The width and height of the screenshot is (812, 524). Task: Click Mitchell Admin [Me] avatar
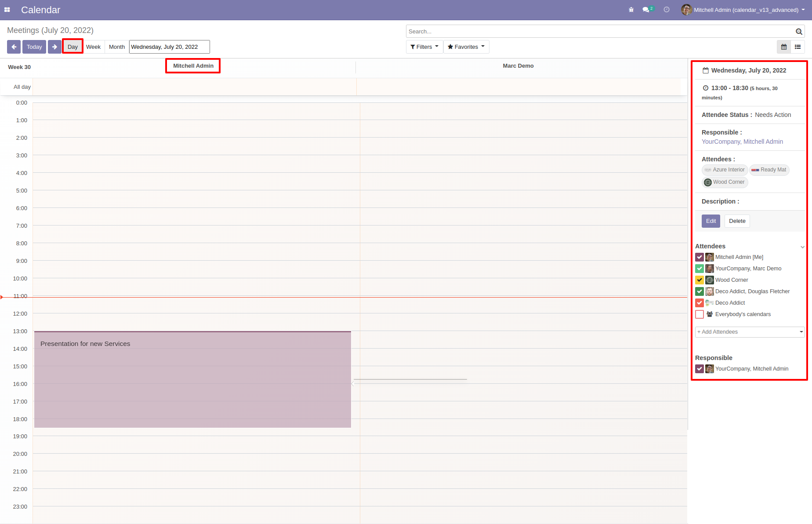(710, 257)
